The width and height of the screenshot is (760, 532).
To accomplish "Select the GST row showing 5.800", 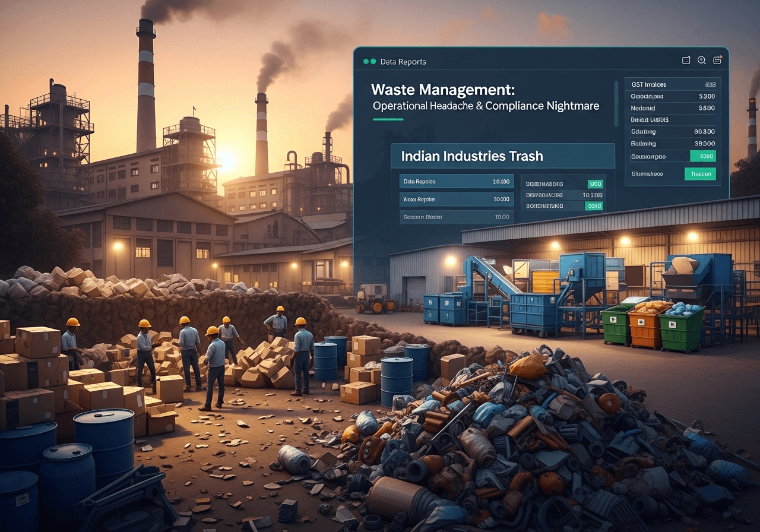I will 672,108.
